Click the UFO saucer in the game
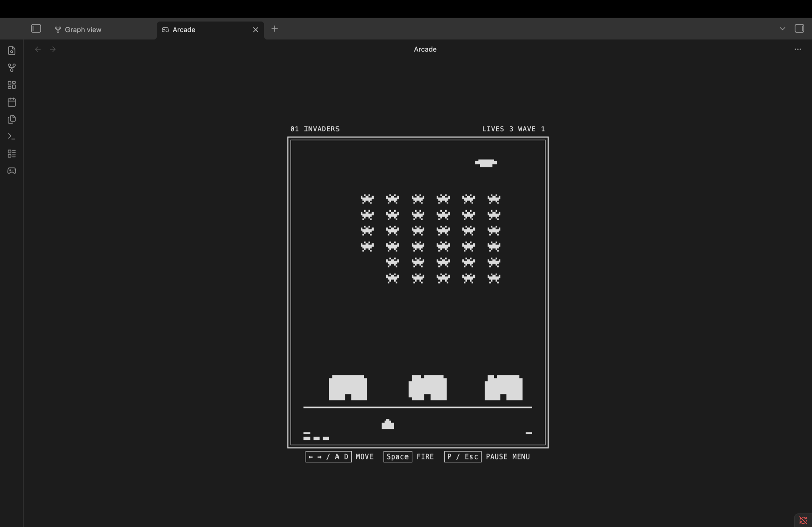 pos(486,163)
